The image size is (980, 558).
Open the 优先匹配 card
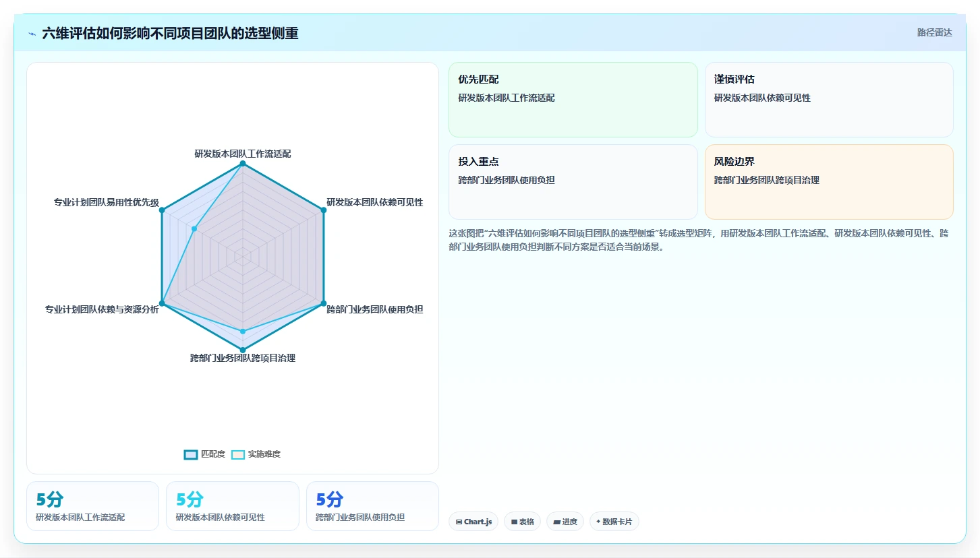click(573, 100)
